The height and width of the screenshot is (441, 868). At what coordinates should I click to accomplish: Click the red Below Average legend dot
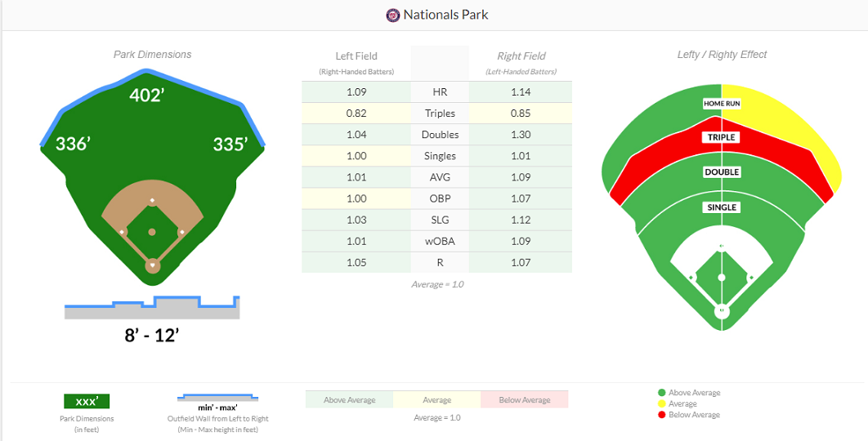click(662, 415)
